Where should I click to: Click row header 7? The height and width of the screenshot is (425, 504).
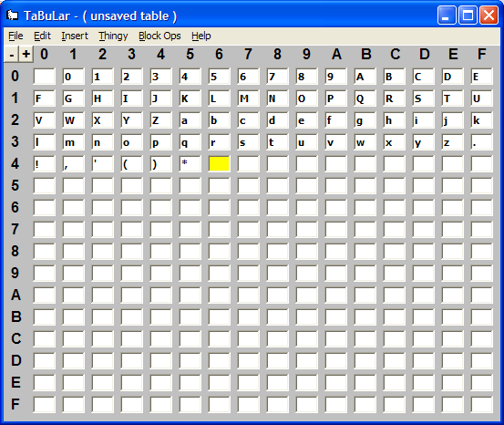coord(15,230)
